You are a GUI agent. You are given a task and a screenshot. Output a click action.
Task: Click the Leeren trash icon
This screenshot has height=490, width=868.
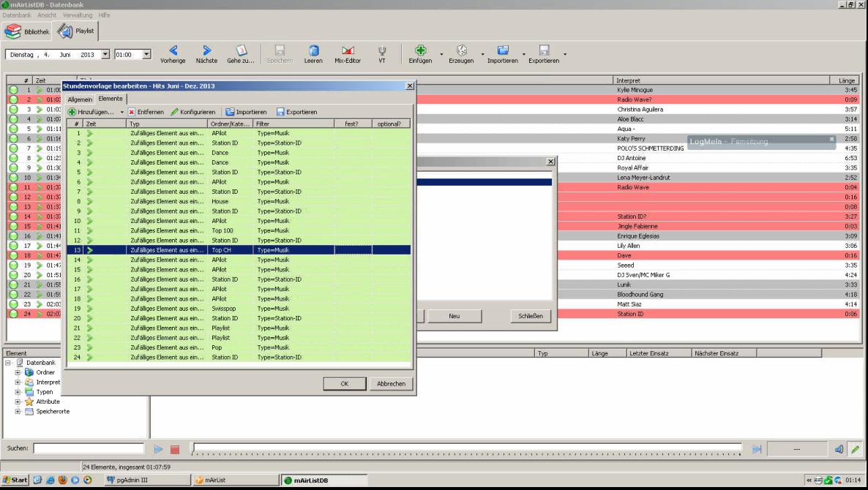point(313,50)
